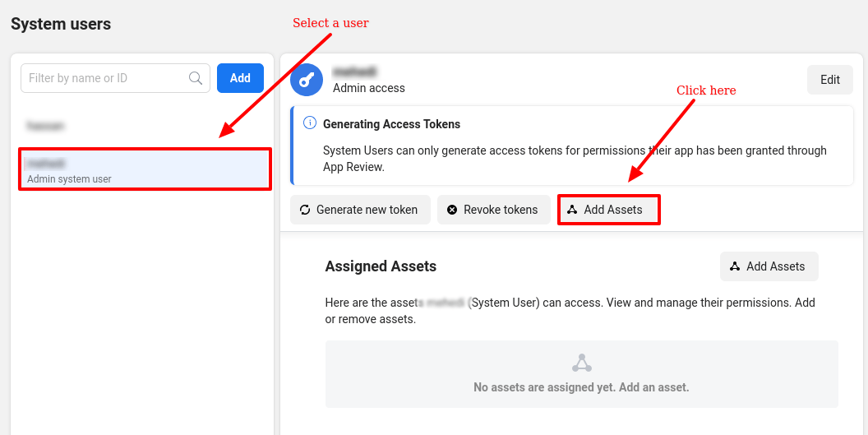868x435 pixels.
Task: Click Generate new token label
Action: (x=367, y=210)
